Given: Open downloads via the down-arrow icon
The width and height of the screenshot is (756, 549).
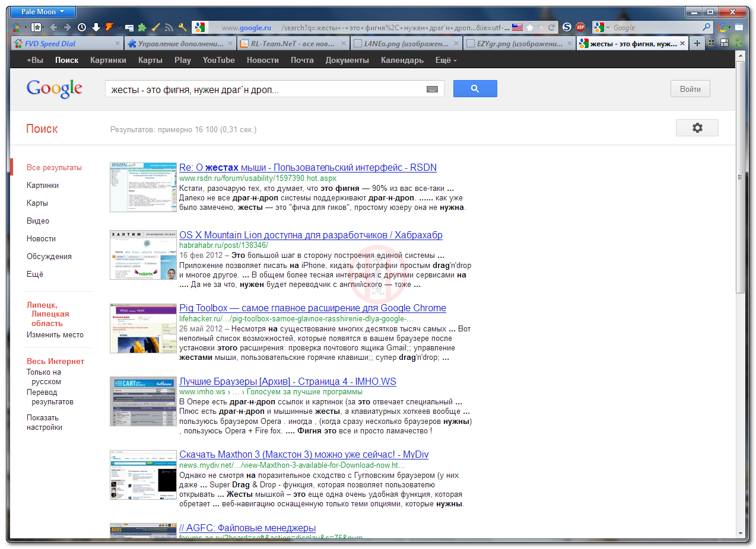Looking at the screenshot, I should (96, 27).
